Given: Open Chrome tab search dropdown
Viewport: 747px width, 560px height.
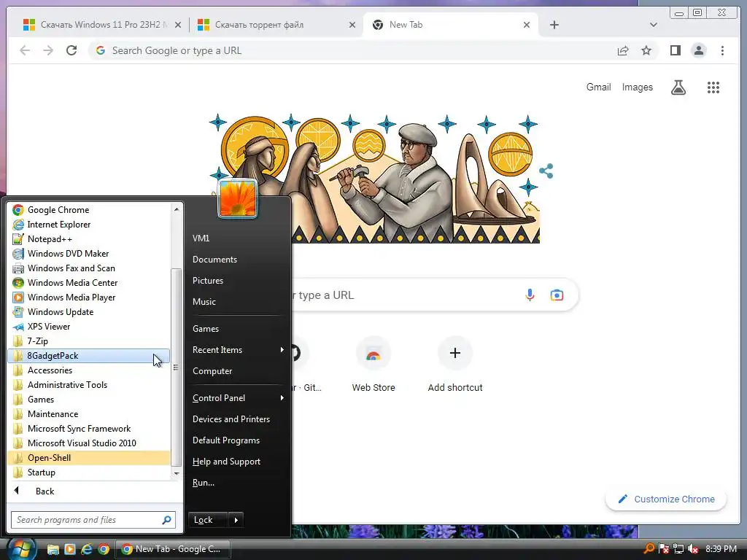Looking at the screenshot, I should pyautogui.click(x=653, y=25).
